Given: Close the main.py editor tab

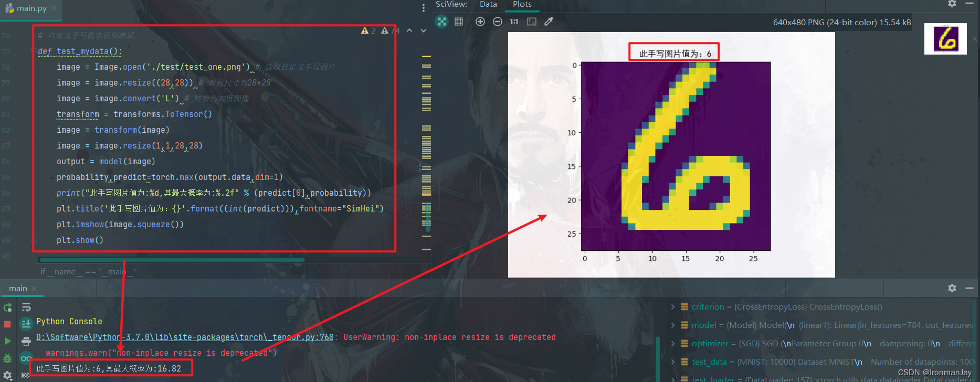Looking at the screenshot, I should click(x=54, y=8).
